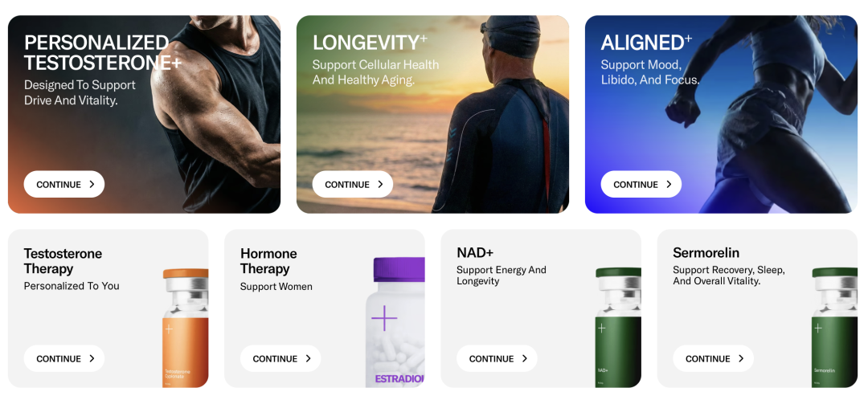The width and height of the screenshot is (868, 396).
Task: Click Continue under NAD+
Action: click(497, 358)
